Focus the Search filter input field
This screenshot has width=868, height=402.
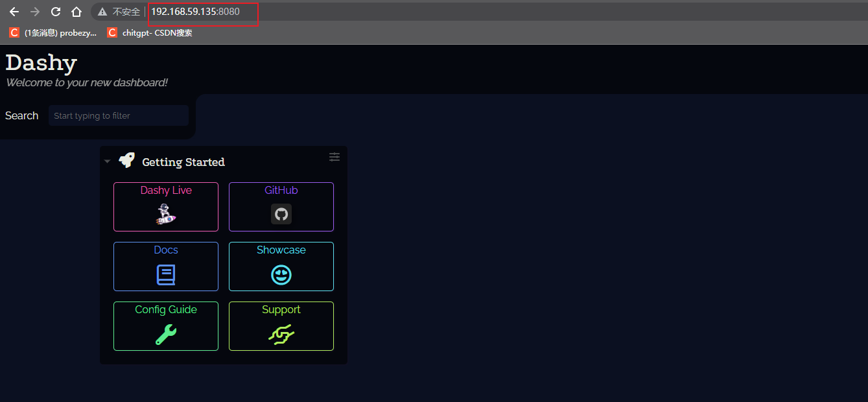point(119,115)
